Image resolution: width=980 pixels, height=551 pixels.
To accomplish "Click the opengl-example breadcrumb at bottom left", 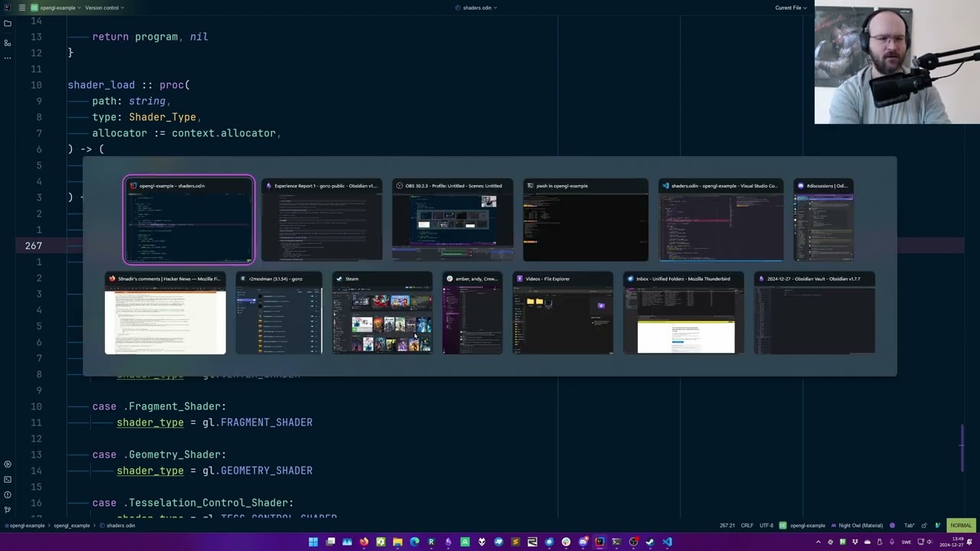I will point(26,526).
